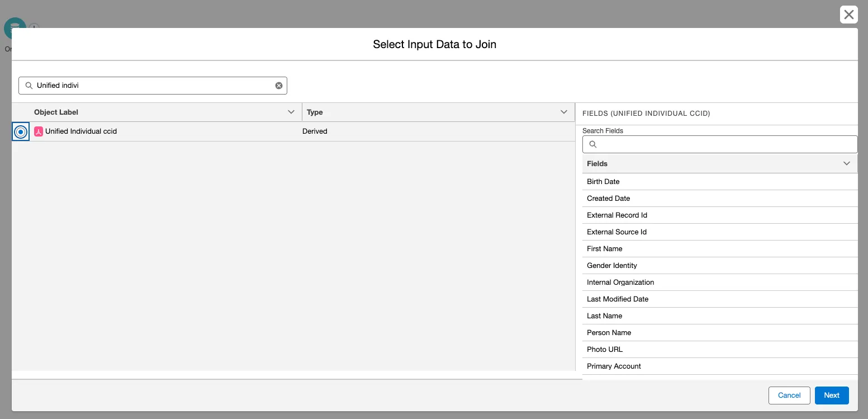The height and width of the screenshot is (419, 868).
Task: Select the External Record Id field
Action: point(616,215)
